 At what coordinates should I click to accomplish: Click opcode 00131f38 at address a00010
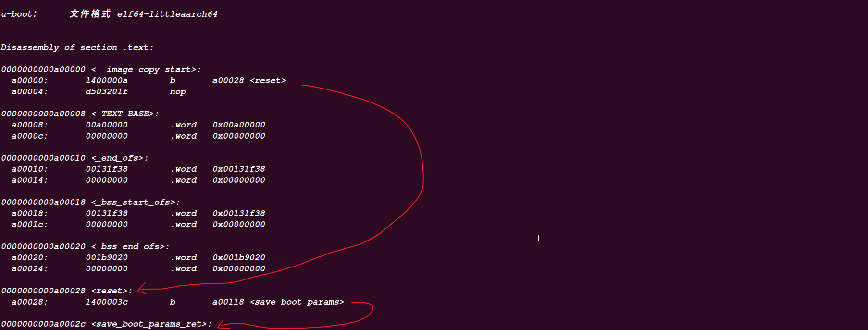[107, 169]
